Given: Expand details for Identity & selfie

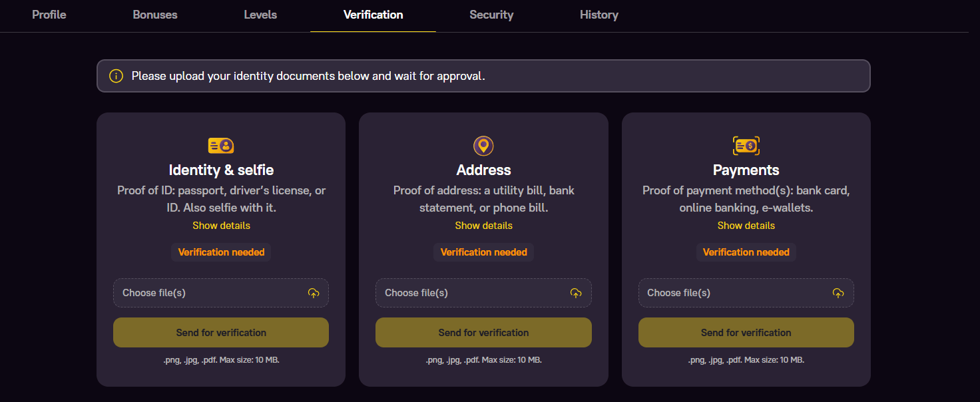Looking at the screenshot, I should 221,225.
